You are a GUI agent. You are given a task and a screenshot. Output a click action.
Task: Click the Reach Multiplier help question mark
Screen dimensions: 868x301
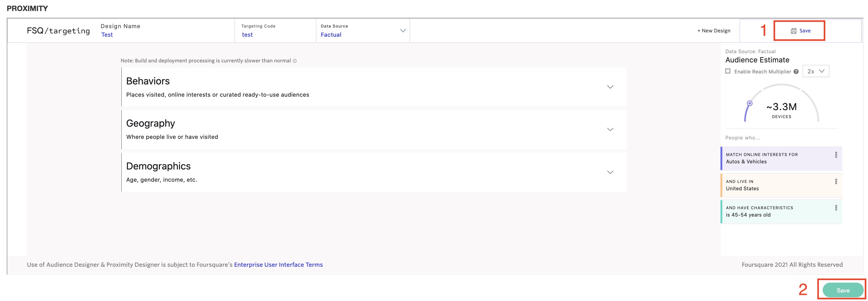click(x=796, y=72)
